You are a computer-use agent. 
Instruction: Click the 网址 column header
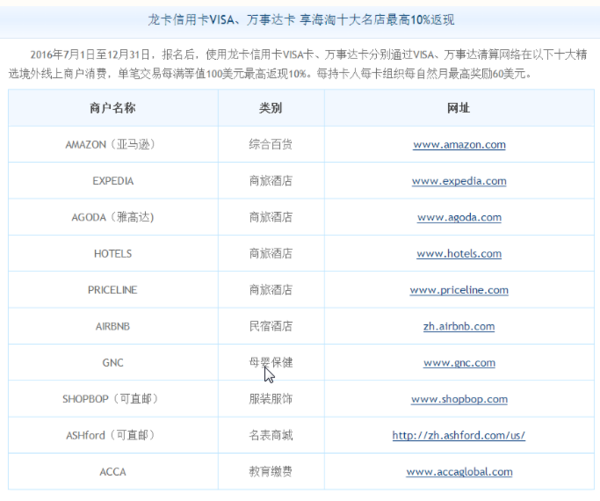459,108
